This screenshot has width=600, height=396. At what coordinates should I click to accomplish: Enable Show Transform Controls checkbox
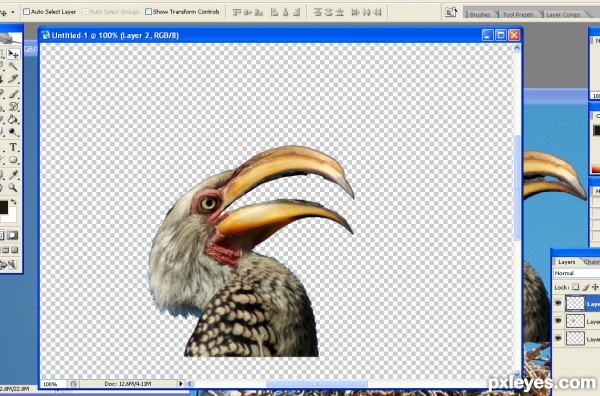pos(148,12)
